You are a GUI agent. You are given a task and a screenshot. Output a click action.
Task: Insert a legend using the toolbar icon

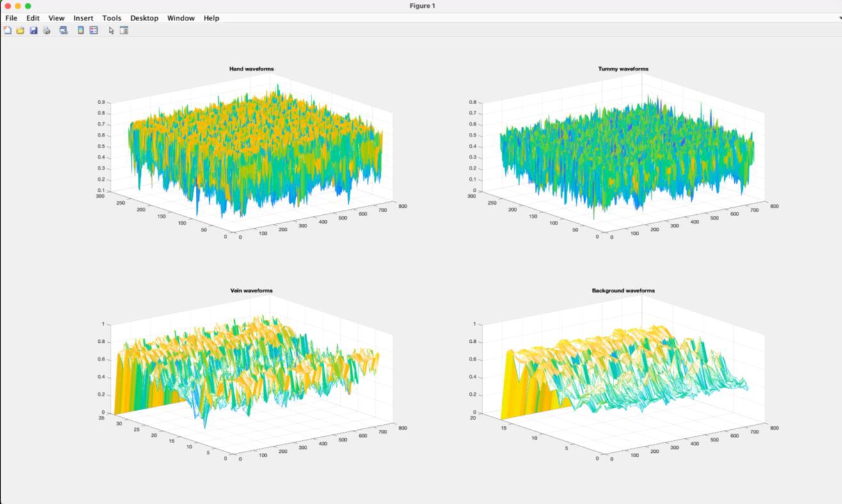coord(93,30)
